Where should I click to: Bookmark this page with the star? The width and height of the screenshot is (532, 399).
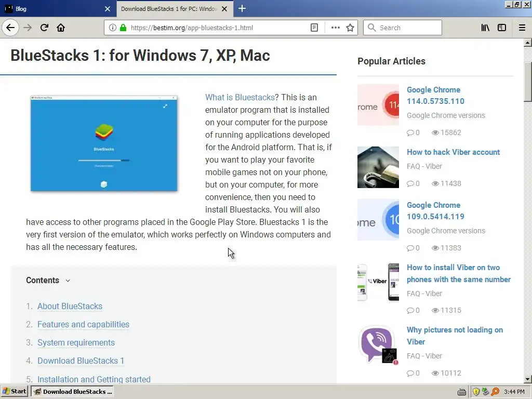350,28
